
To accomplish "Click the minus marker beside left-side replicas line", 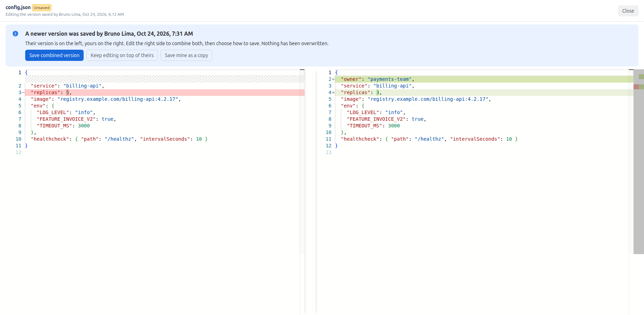I will pos(23,93).
